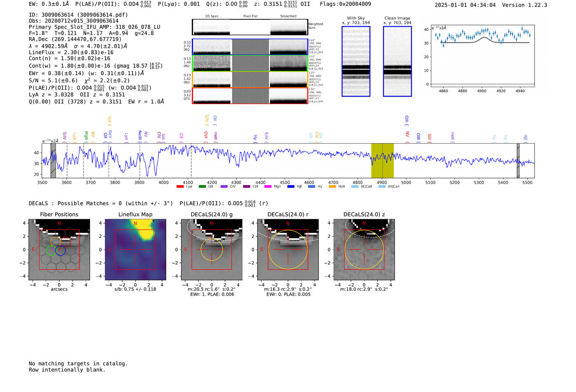Open the Gaussian line fit plot
Image resolution: width=576 pixels, height=392 pixels.
coord(483,56)
